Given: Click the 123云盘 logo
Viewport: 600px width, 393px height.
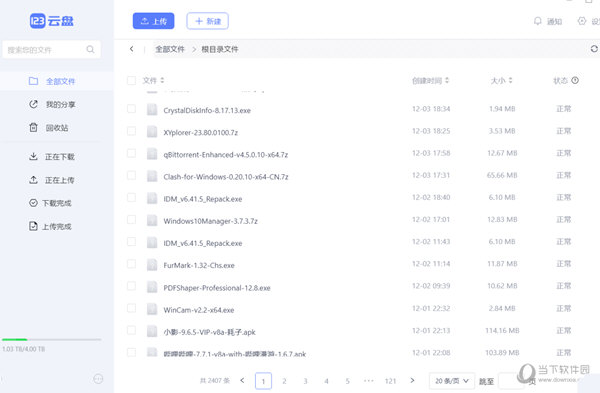Looking at the screenshot, I should pyautogui.click(x=52, y=21).
